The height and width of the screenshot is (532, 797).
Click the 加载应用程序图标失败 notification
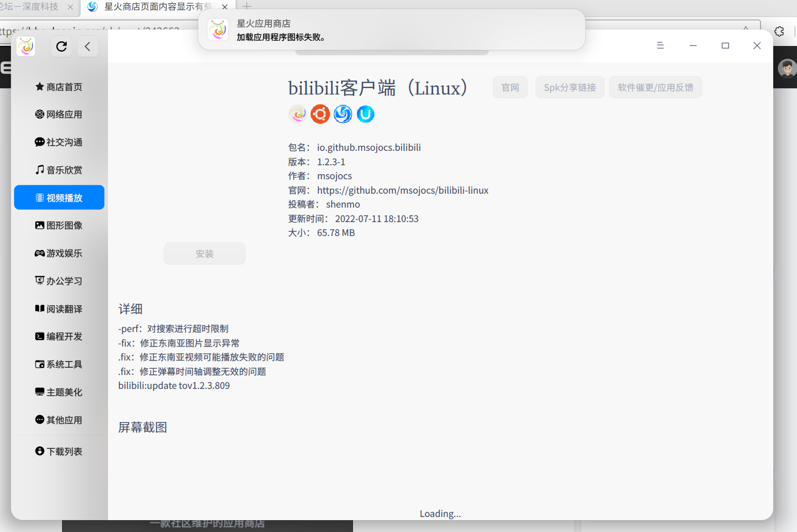392,30
